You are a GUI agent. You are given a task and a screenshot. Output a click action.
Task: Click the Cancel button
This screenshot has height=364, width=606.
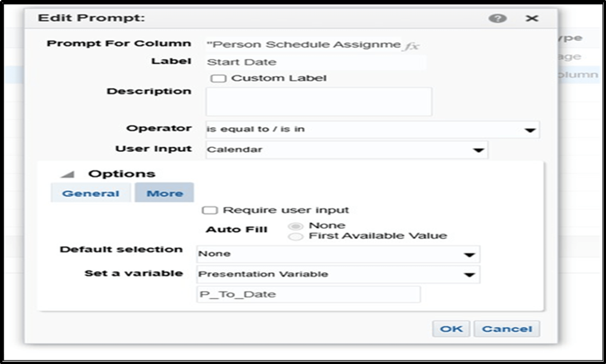507,329
